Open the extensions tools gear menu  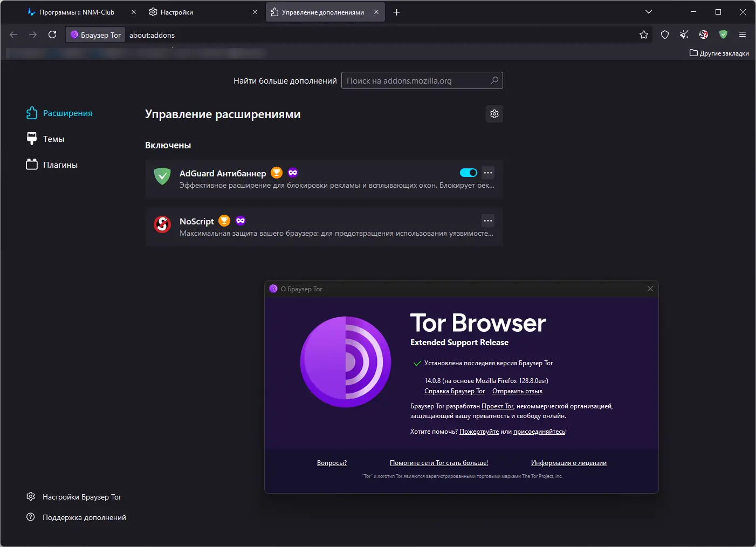[x=494, y=114]
